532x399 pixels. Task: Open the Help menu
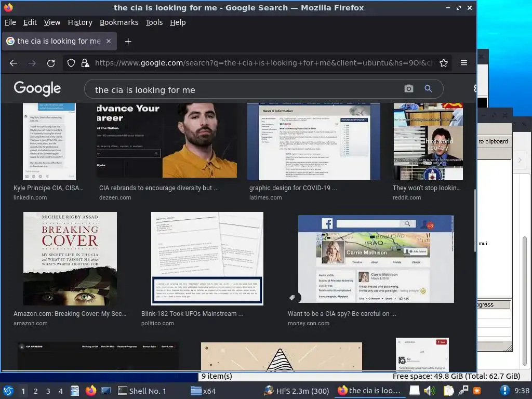(x=178, y=22)
